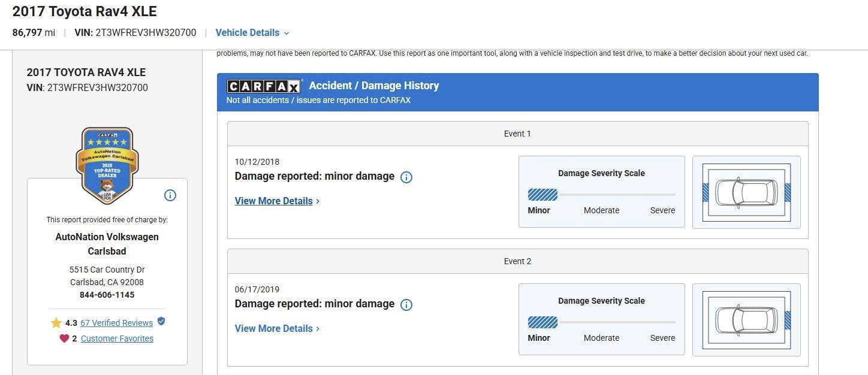Screen dimensions: 868x375
Task: Click the blue verified shield icon
Action: point(161,322)
